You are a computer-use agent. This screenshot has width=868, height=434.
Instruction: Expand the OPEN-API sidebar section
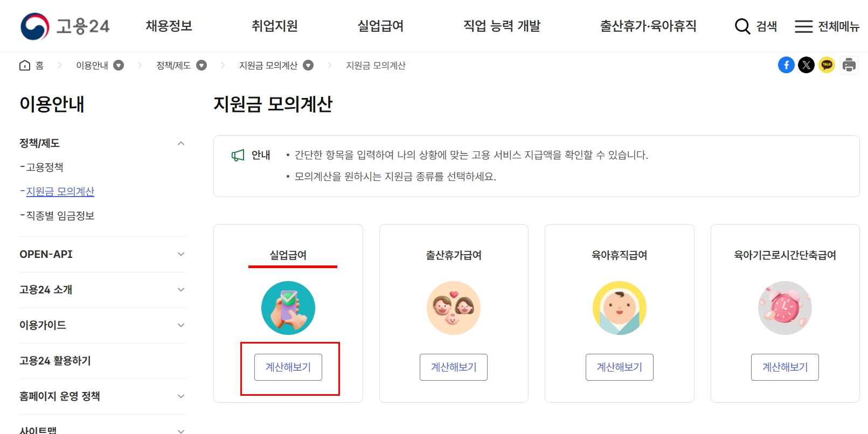tap(181, 254)
